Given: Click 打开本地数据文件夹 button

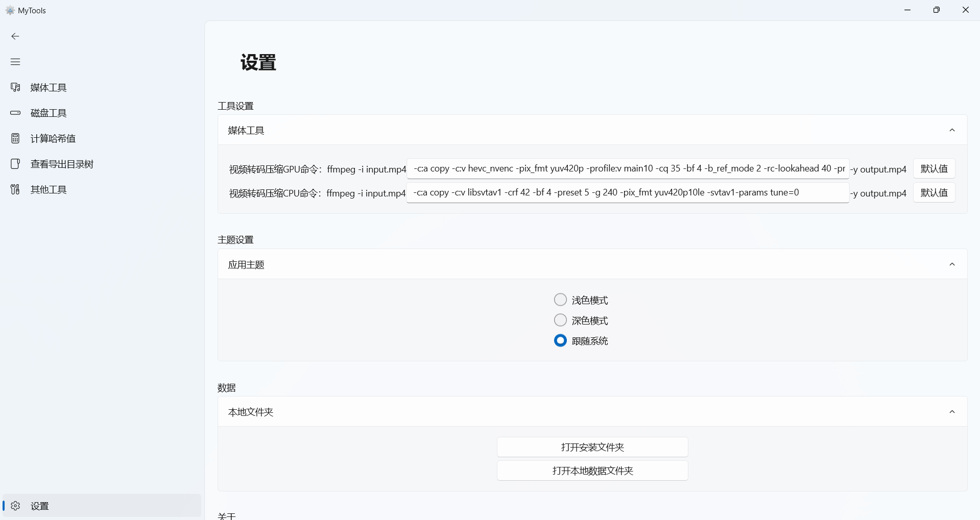Looking at the screenshot, I should [592, 471].
